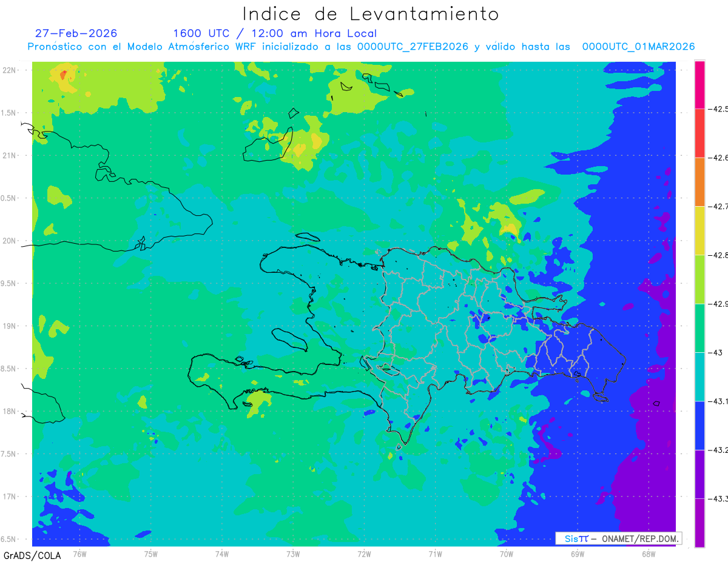Viewport: 728px width, 562px height.
Task: Click the legend value '-42.7'
Action: tap(718, 206)
